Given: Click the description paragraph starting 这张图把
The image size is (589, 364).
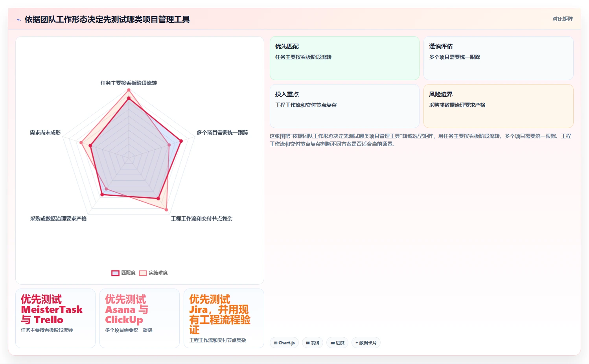Looking at the screenshot, I should click(x=420, y=140).
